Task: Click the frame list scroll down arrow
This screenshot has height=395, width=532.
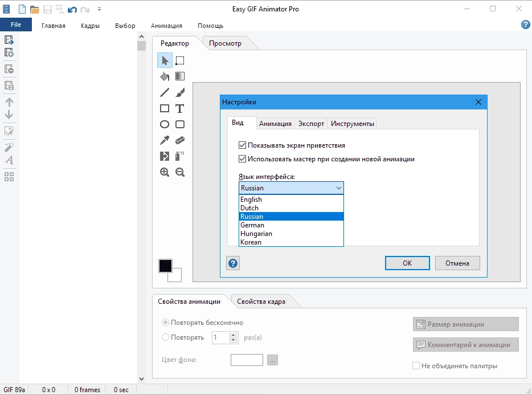Action: click(x=141, y=378)
